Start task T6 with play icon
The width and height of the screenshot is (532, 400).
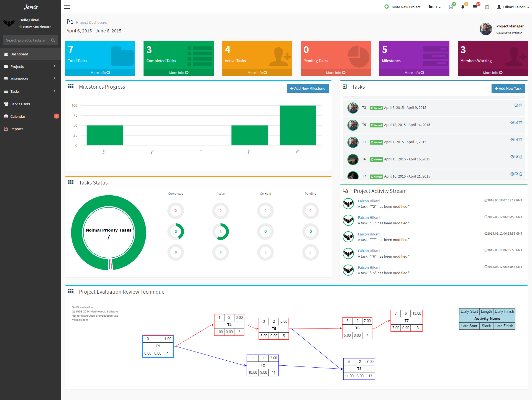(512, 157)
